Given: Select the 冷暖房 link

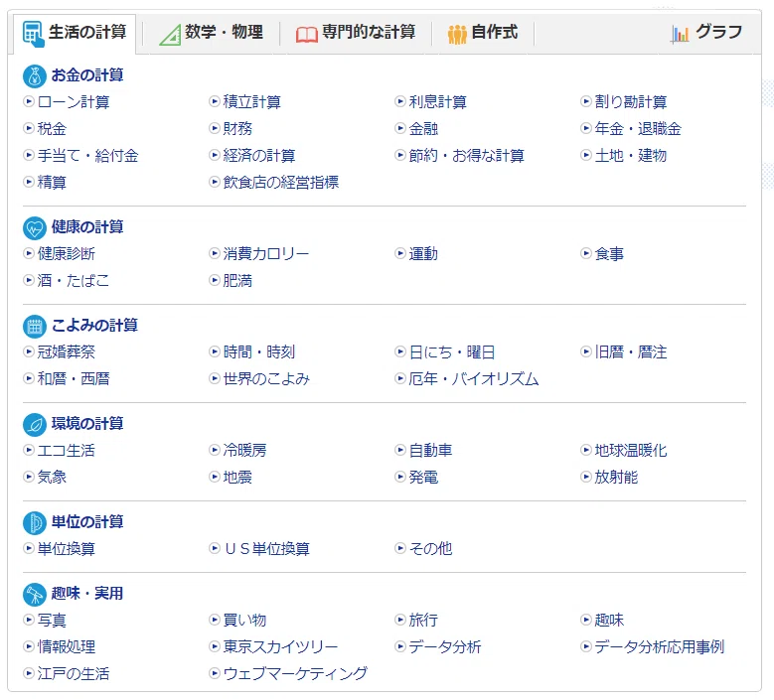Looking at the screenshot, I should point(244,450).
